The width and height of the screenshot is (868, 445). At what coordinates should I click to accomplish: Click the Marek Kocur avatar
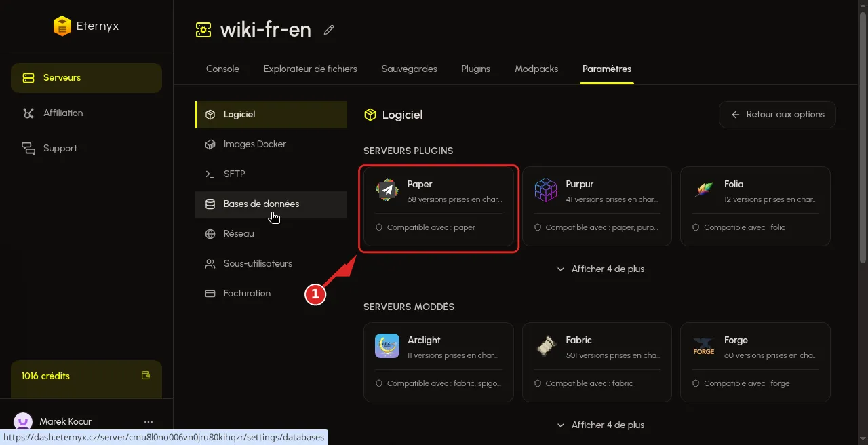pos(23,422)
